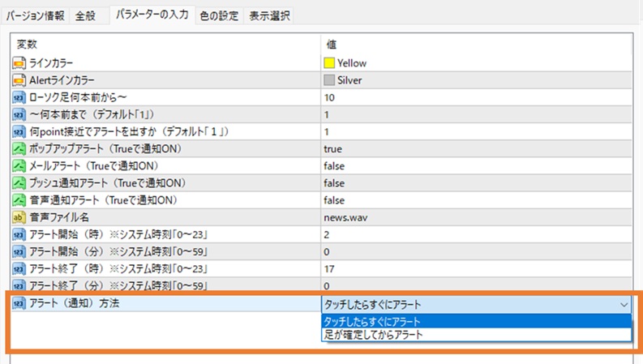Click the Alertラインカラー row color icon
This screenshot has width=643, height=364.
pyautogui.click(x=19, y=80)
